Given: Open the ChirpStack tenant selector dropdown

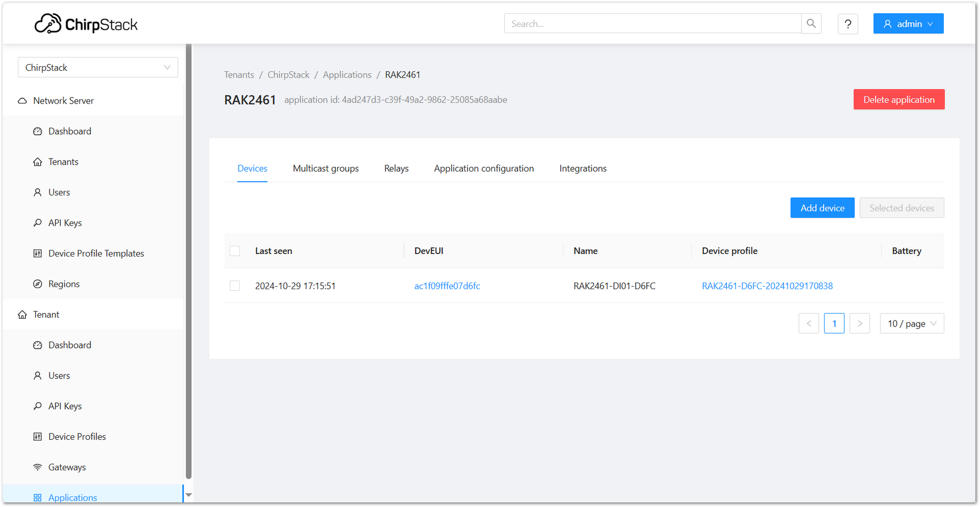Looking at the screenshot, I should 98,67.
